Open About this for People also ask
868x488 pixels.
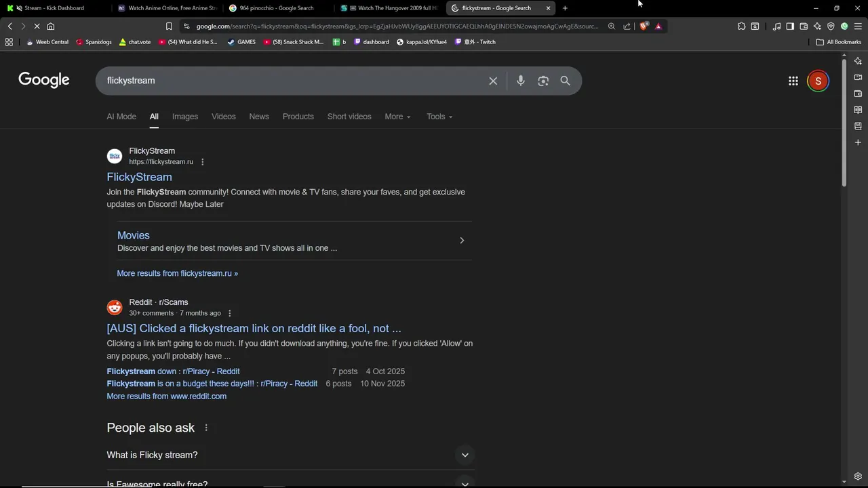[x=206, y=428]
